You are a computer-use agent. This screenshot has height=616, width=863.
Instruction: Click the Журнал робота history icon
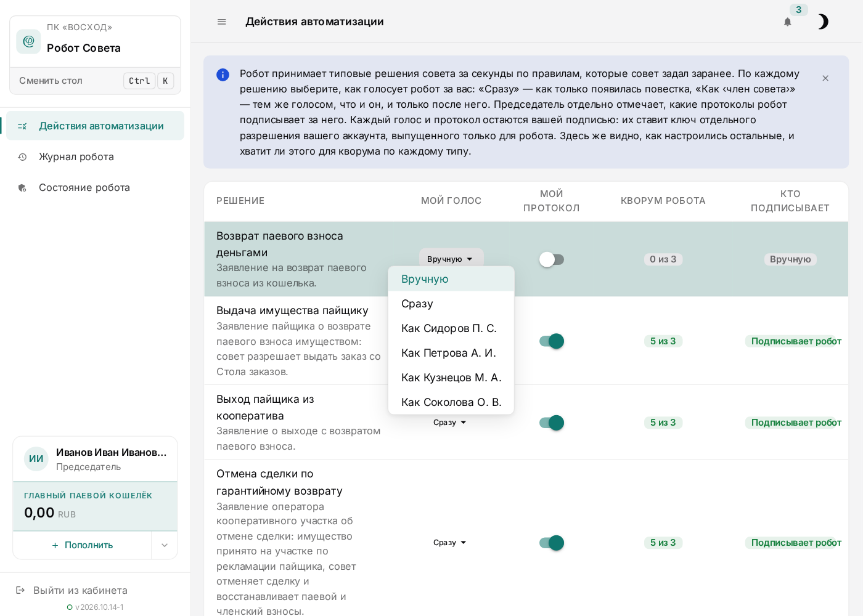tap(22, 157)
